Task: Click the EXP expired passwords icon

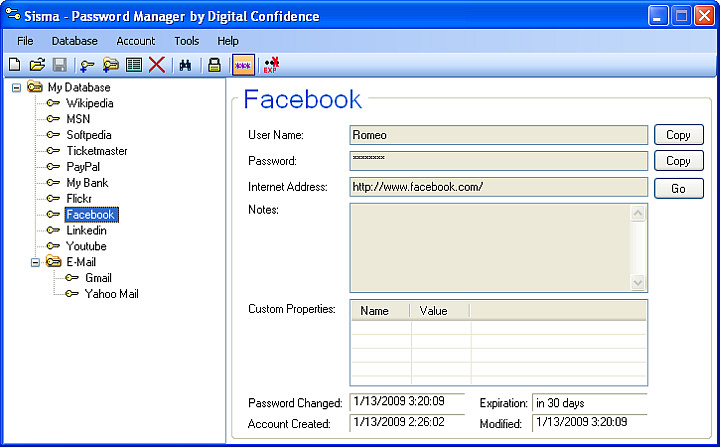Action: pyautogui.click(x=271, y=65)
